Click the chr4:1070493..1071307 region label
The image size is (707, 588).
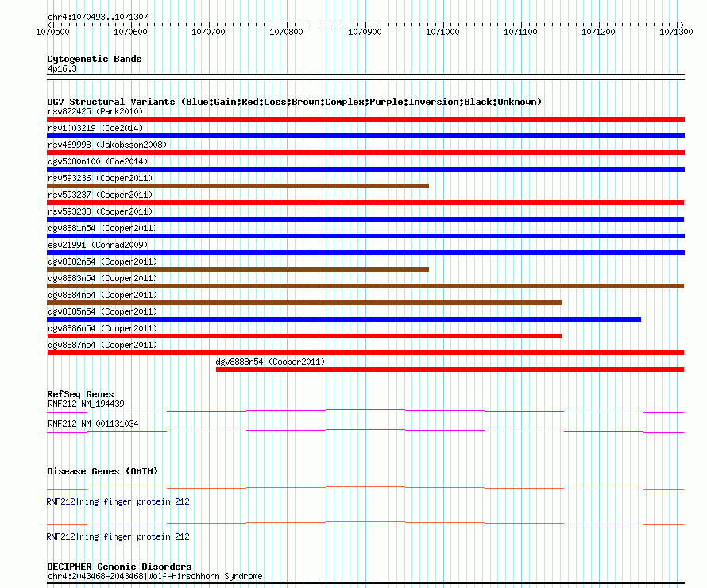point(98,17)
